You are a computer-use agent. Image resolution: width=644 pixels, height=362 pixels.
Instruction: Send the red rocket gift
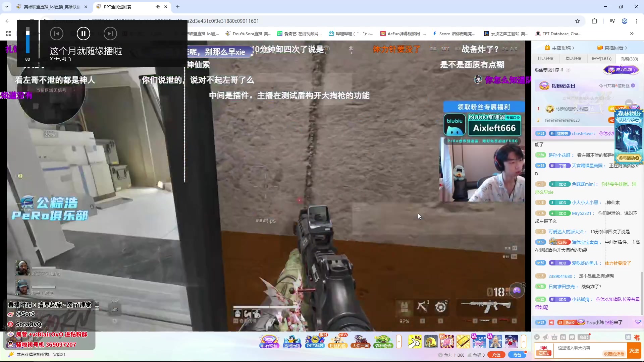(x=511, y=342)
